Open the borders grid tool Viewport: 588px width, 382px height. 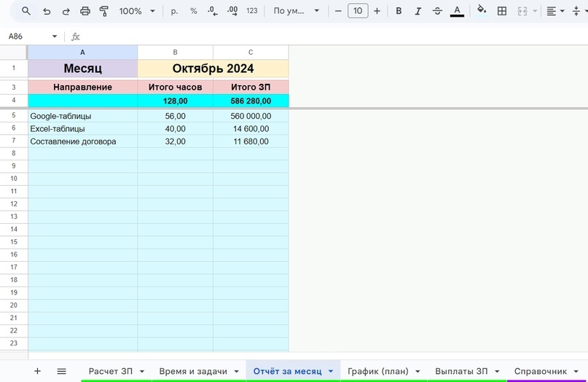pos(502,11)
